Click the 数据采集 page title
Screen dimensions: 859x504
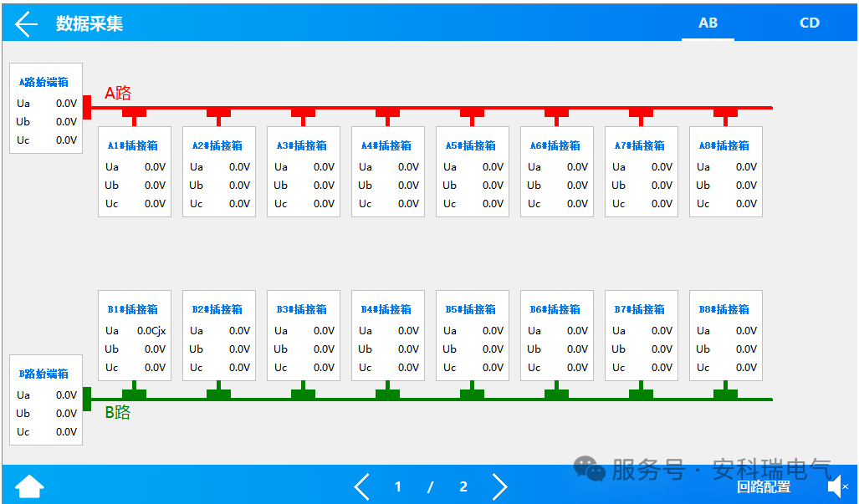89,23
